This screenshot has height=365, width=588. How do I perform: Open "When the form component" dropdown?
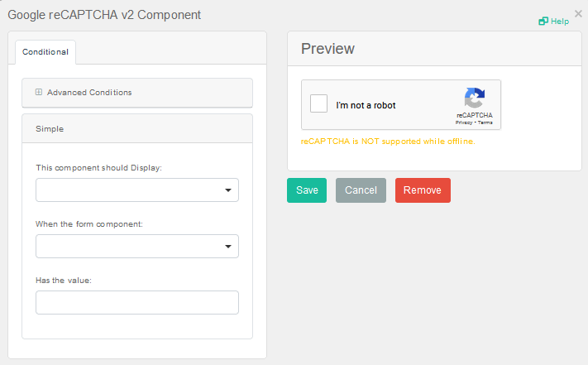[x=137, y=247]
